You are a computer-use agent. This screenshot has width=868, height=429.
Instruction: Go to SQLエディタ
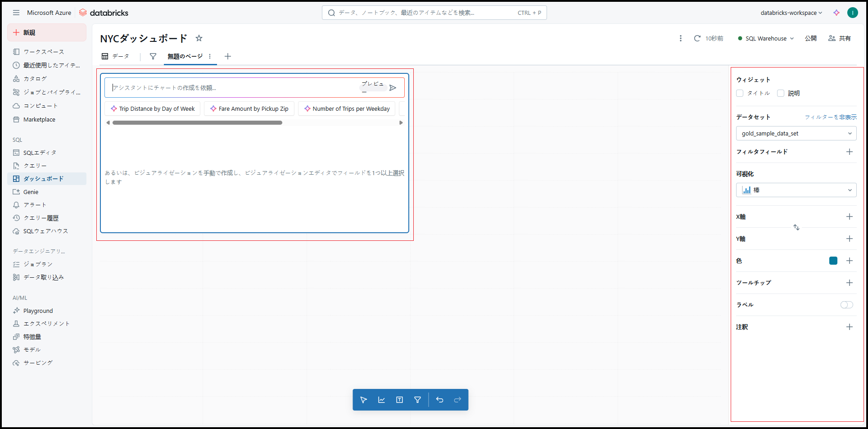47,153
